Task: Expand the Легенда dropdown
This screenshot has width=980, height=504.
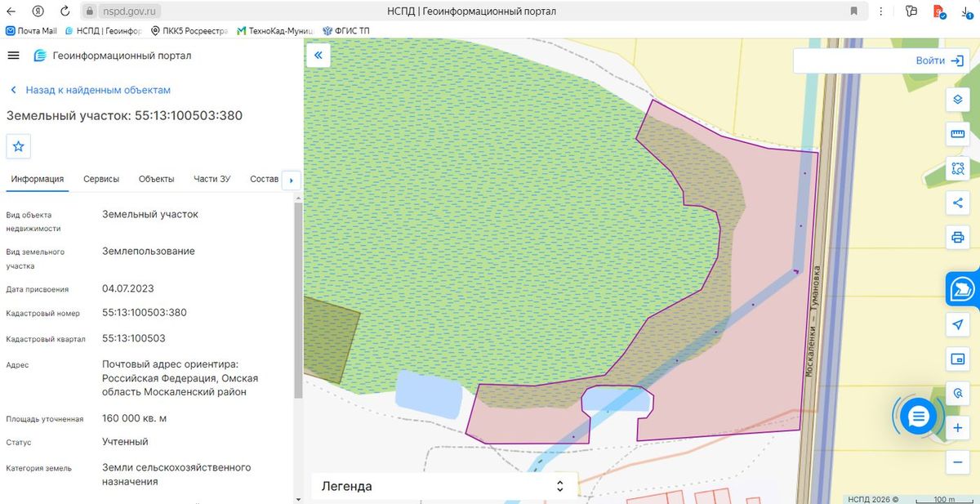Action: pos(444,486)
